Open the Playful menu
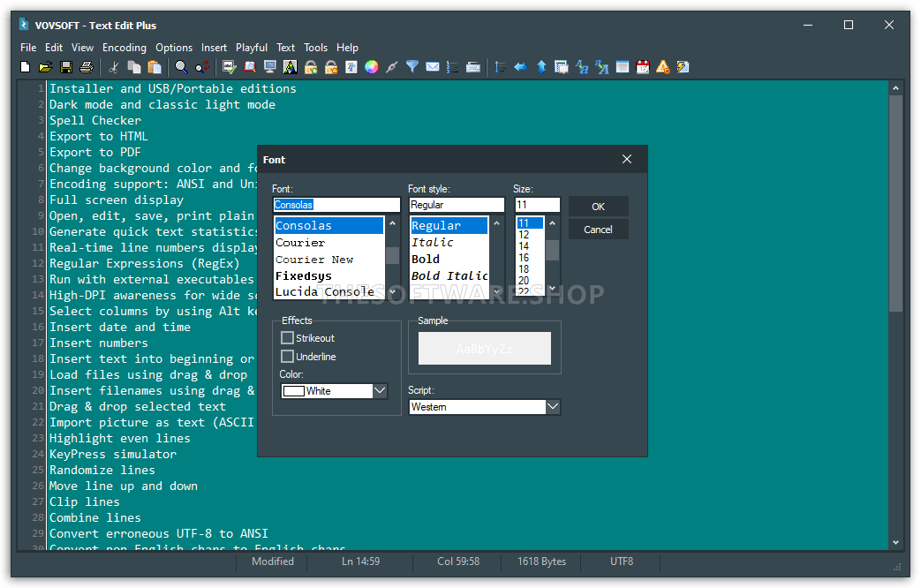The height and width of the screenshot is (588, 921). 252,48
